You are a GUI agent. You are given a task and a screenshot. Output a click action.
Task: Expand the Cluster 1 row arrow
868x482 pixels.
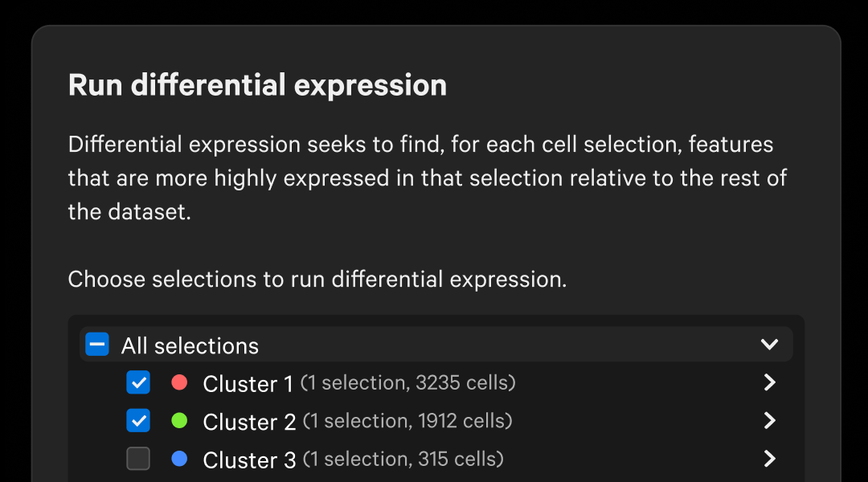click(x=769, y=383)
